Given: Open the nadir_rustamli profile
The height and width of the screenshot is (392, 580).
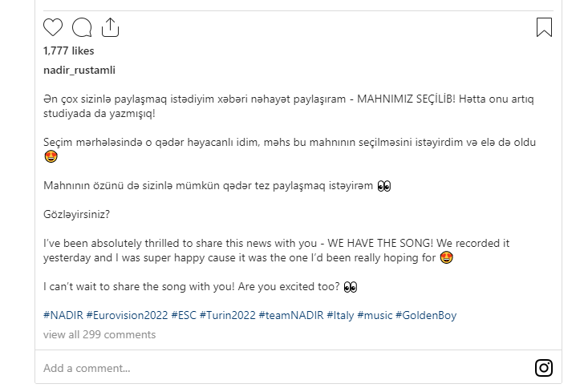Looking at the screenshot, I should pos(79,70).
